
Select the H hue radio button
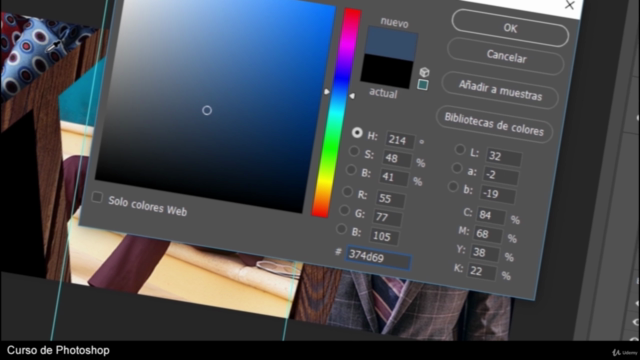[357, 133]
